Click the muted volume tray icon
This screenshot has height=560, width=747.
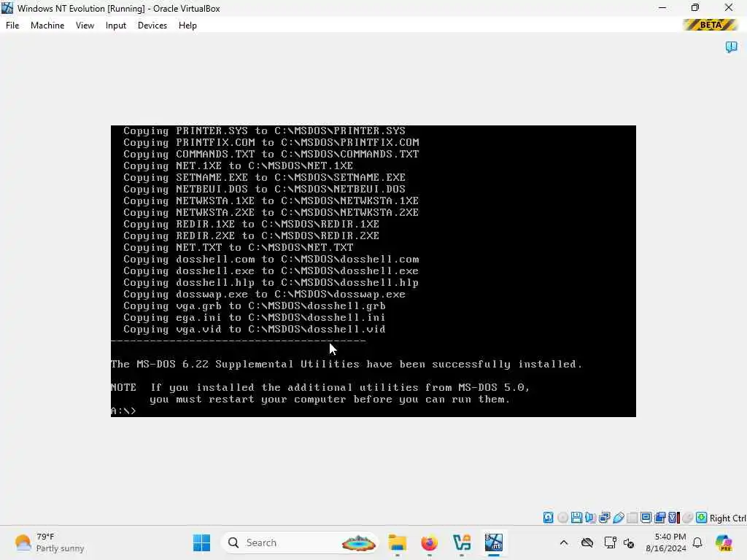(x=629, y=542)
